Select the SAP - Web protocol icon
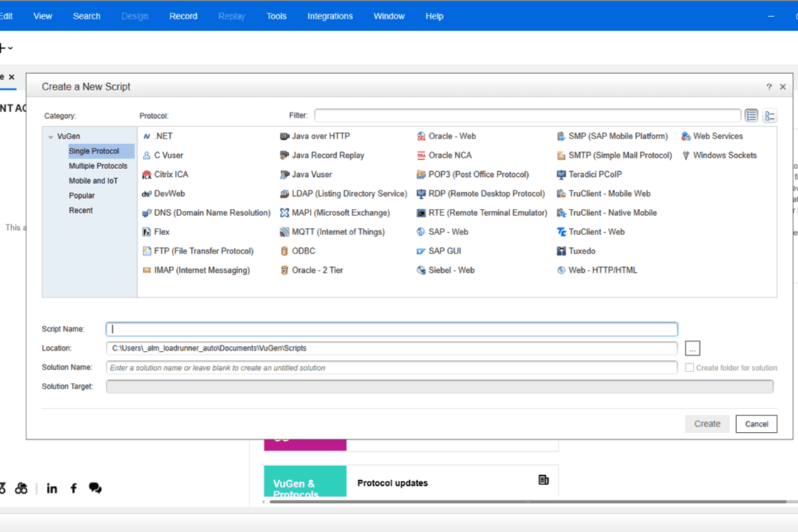The height and width of the screenshot is (532, 798). coord(421,232)
